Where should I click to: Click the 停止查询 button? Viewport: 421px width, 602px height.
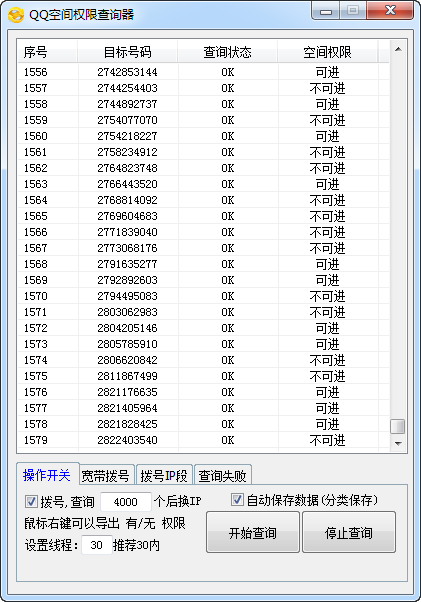pyautogui.click(x=349, y=533)
